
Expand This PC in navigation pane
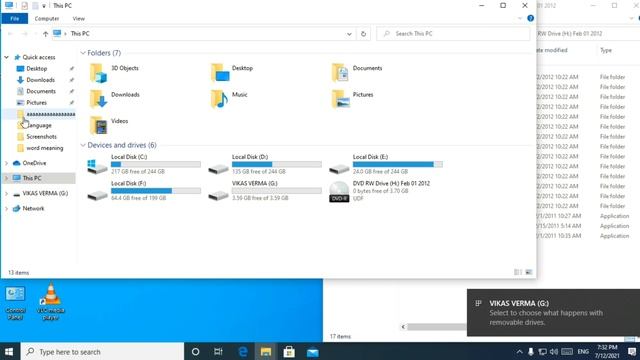pyautogui.click(x=7, y=178)
